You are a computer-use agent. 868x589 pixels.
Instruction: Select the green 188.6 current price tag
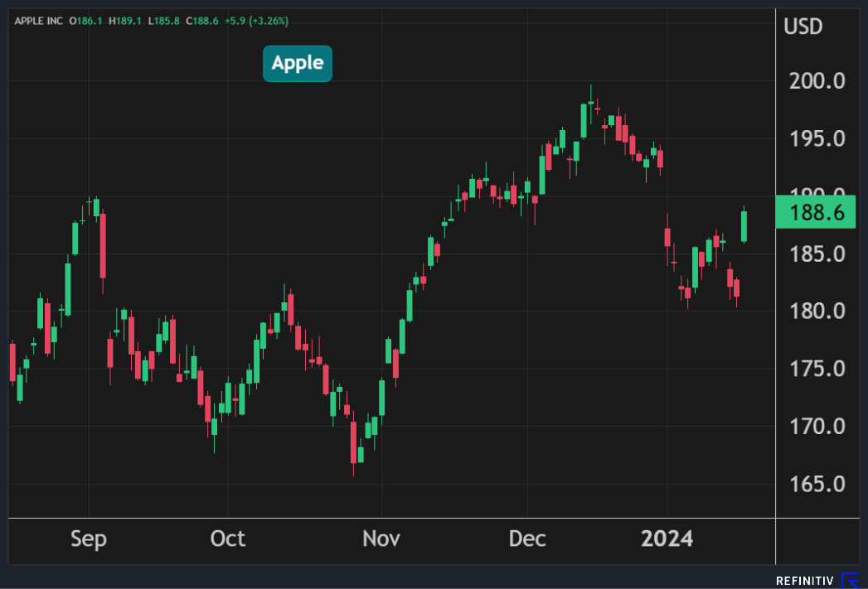(816, 213)
